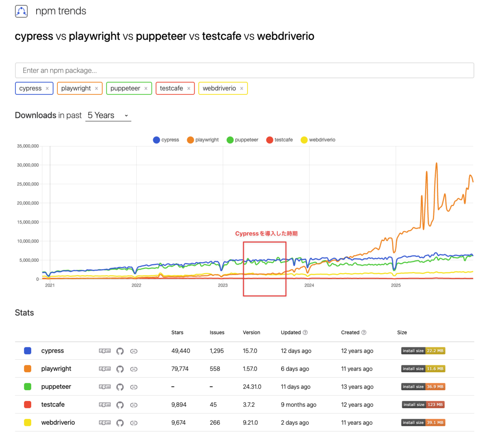Screen dimensions: 499x448
Task: Click the red testcafe color swatch in stats
Action: [x=28, y=404]
